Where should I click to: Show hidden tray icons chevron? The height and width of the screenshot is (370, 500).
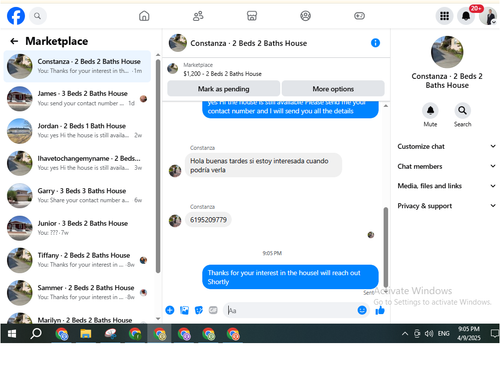405,333
